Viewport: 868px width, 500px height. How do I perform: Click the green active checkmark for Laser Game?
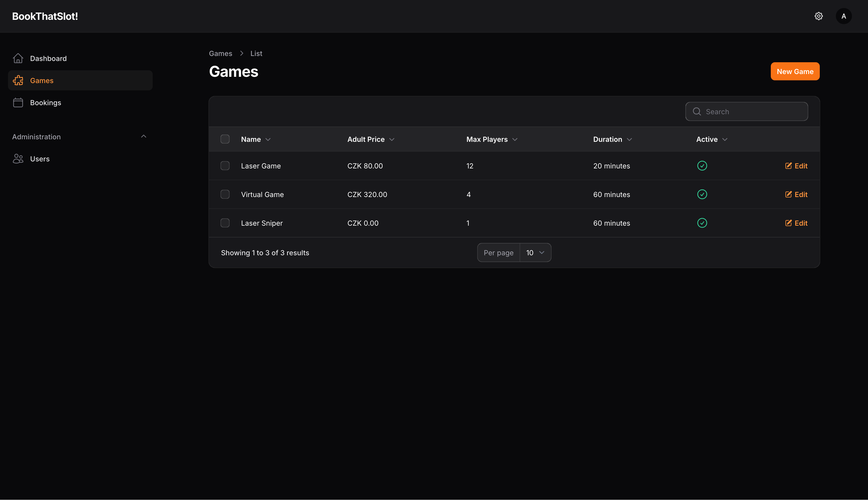[x=702, y=166]
